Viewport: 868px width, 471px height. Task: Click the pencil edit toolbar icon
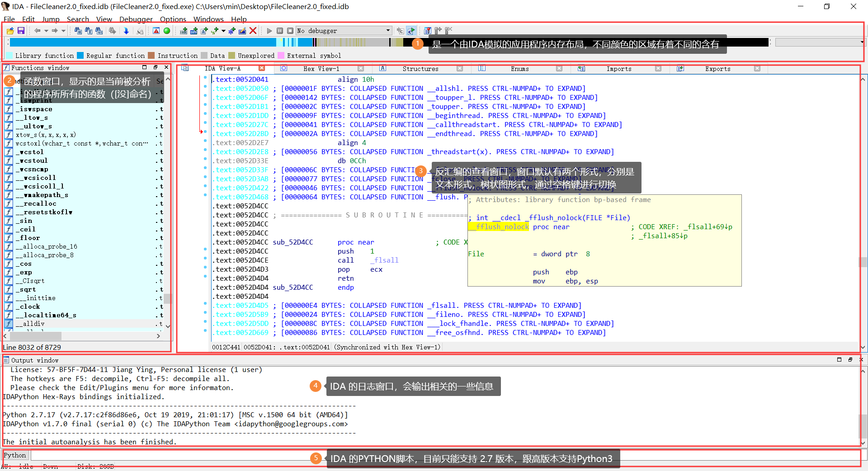242,31
